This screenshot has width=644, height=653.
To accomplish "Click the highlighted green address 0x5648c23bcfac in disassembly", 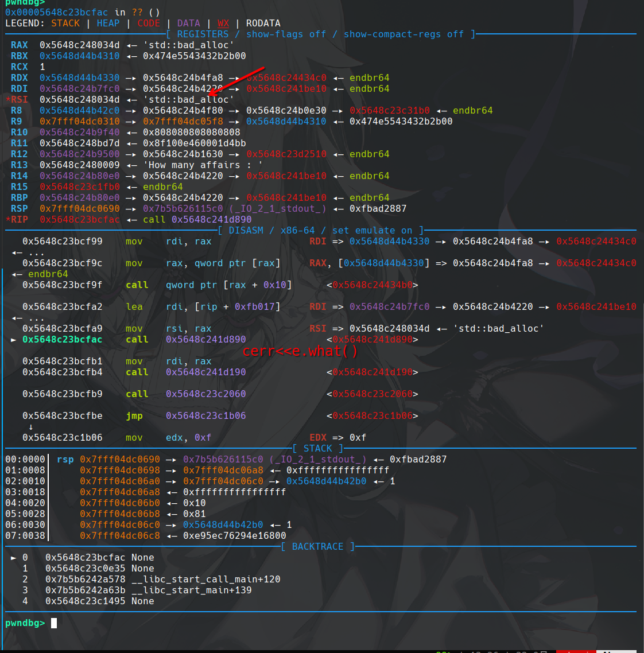I will pyautogui.click(x=62, y=340).
